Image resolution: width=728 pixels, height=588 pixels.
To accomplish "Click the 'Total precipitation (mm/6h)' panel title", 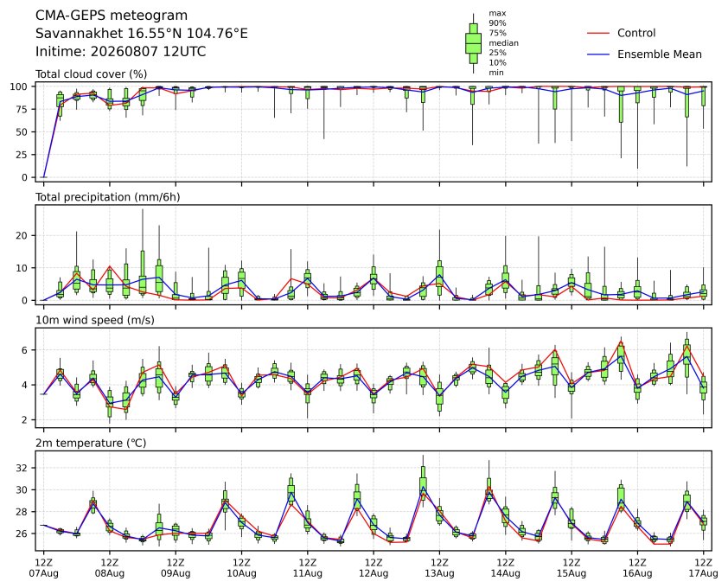I will (x=108, y=197).
